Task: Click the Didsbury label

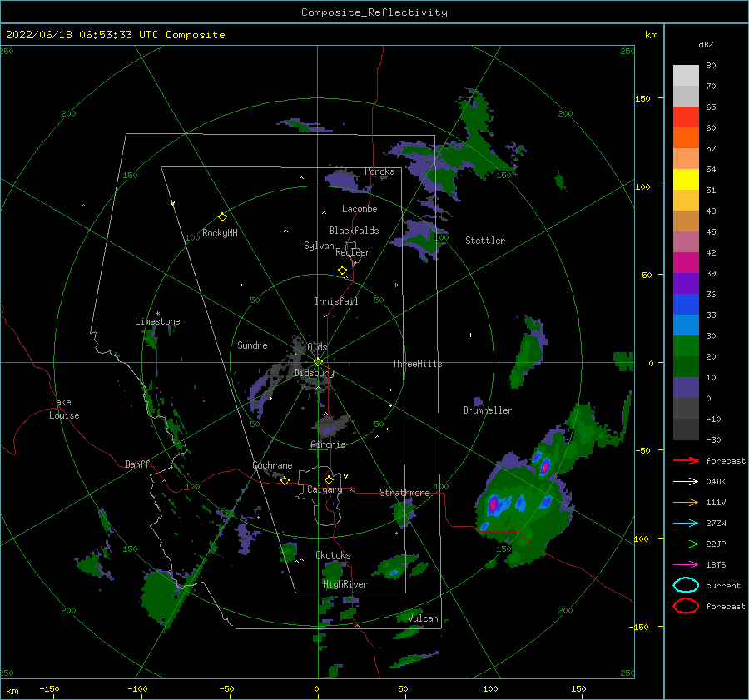Action: click(x=314, y=373)
